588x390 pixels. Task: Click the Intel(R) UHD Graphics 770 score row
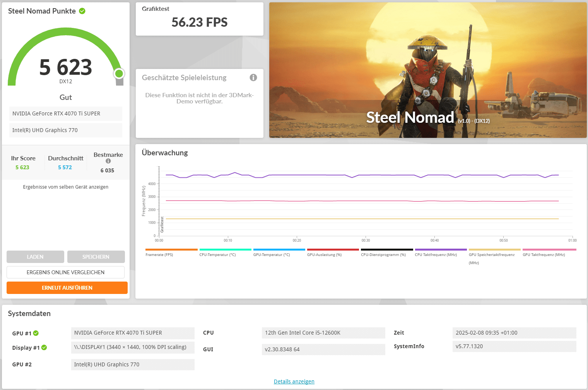[66, 130]
